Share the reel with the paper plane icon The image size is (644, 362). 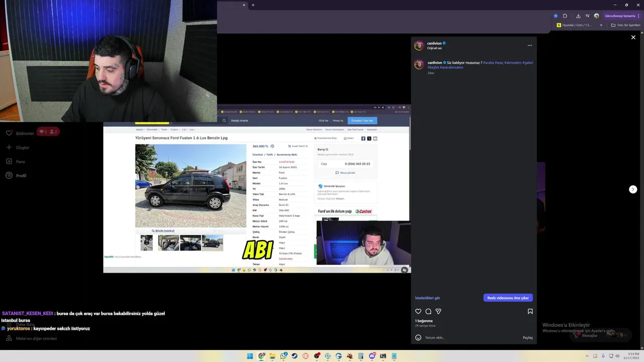438,311
